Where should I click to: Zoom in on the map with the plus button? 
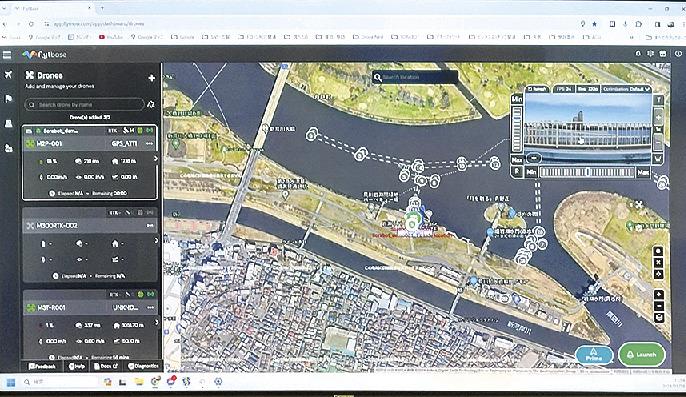pyautogui.click(x=659, y=295)
